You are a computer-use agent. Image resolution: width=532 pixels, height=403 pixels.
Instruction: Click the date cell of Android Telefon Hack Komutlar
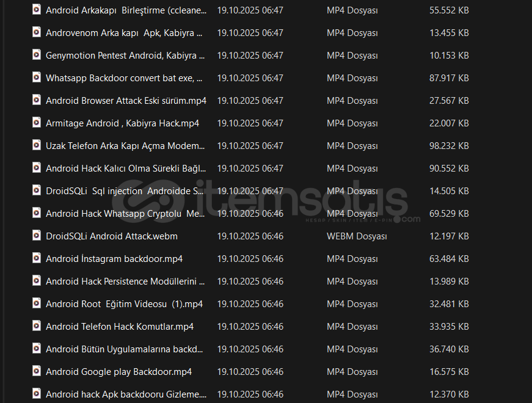click(x=250, y=327)
